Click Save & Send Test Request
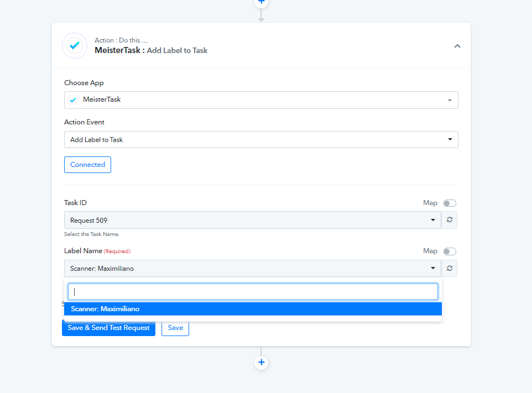The width and height of the screenshot is (532, 393). pyautogui.click(x=108, y=328)
